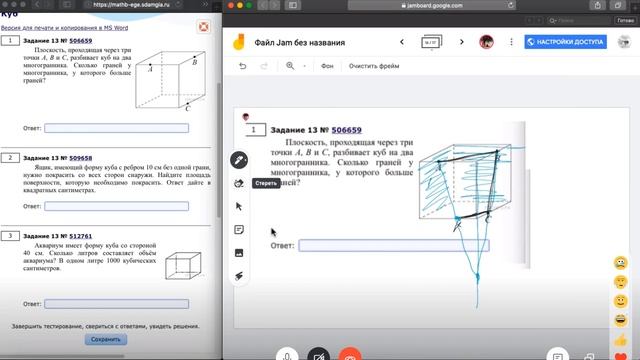This screenshot has width=640, height=360.
Task: Open the Jamboard zoom control magnifier
Action: click(290, 66)
